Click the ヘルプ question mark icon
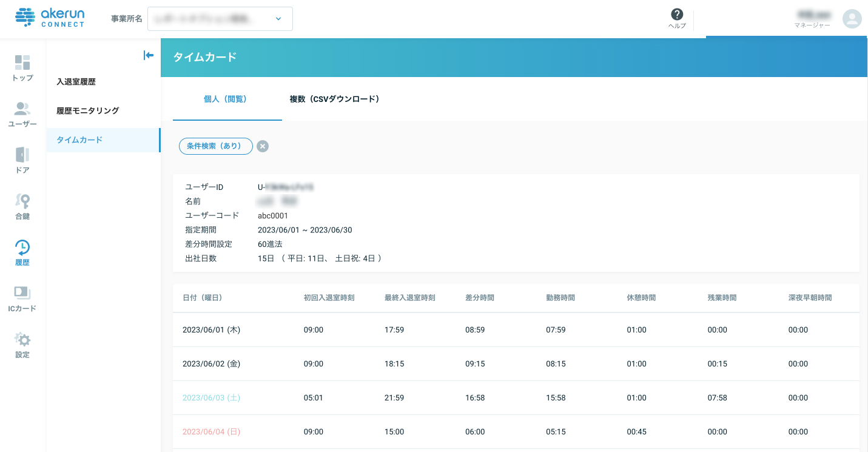The height and width of the screenshot is (452, 868). coord(677,15)
